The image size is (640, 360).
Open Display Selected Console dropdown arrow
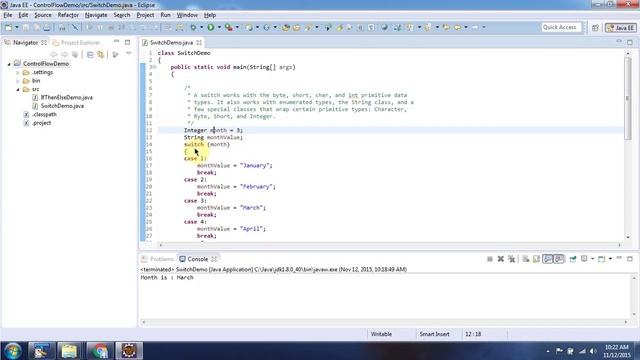tap(593, 259)
